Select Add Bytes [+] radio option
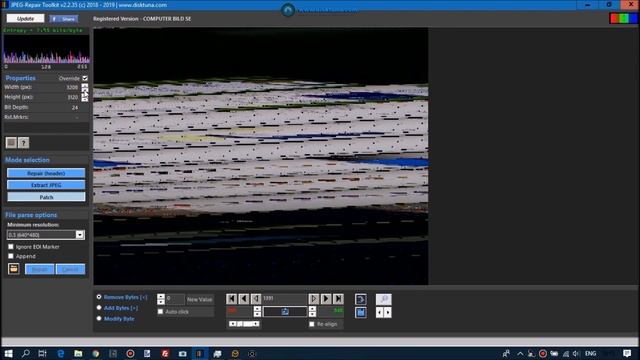This screenshot has width=640, height=360. click(x=99, y=308)
